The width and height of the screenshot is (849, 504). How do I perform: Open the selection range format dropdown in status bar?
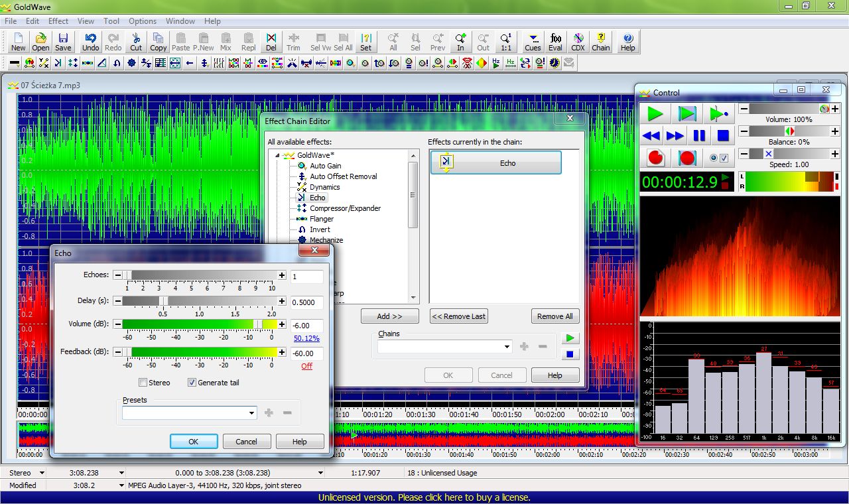(320, 473)
